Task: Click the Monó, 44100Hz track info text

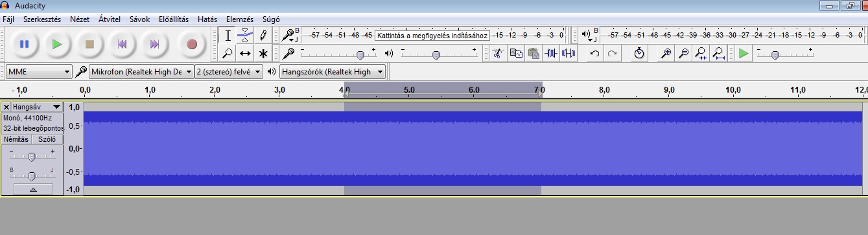Action: pyautogui.click(x=27, y=118)
